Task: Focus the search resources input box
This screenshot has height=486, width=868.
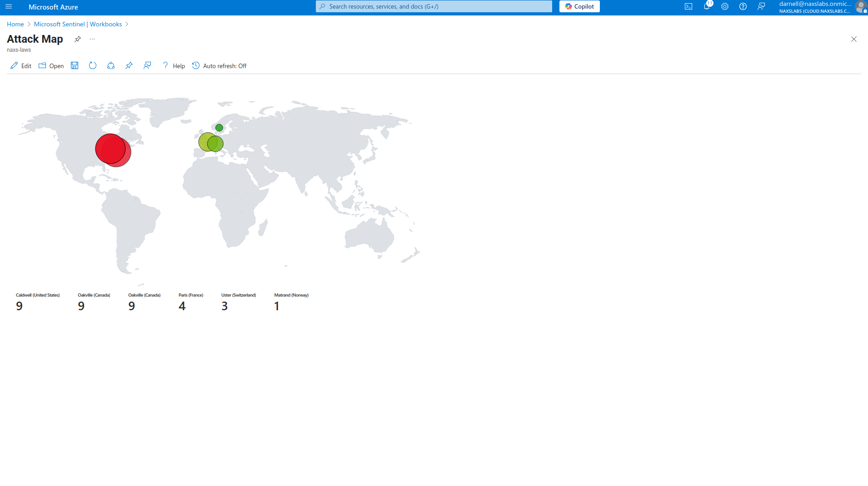Action: [x=434, y=6]
